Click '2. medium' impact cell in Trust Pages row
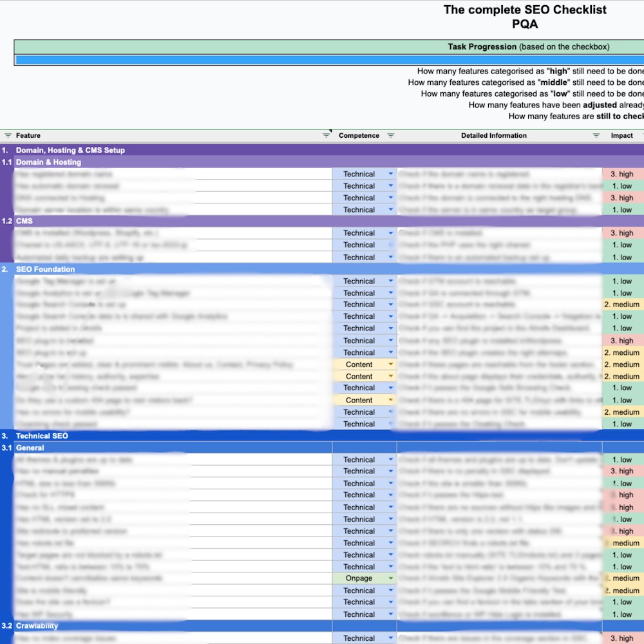The height and width of the screenshot is (644, 644). pyautogui.click(x=623, y=365)
